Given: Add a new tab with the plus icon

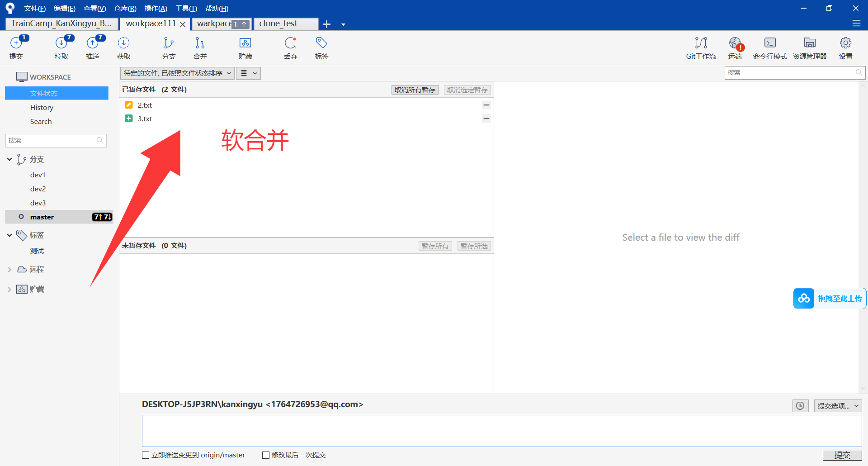Looking at the screenshot, I should tap(327, 24).
